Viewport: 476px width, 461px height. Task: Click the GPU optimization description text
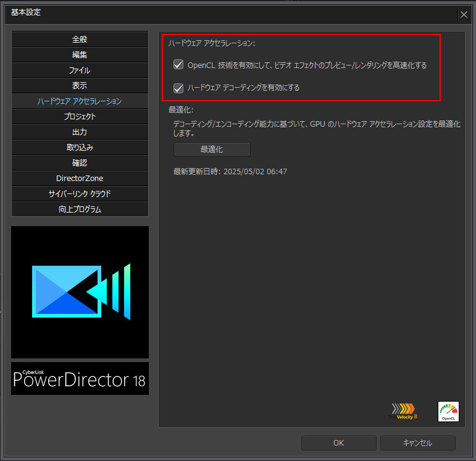(317, 129)
